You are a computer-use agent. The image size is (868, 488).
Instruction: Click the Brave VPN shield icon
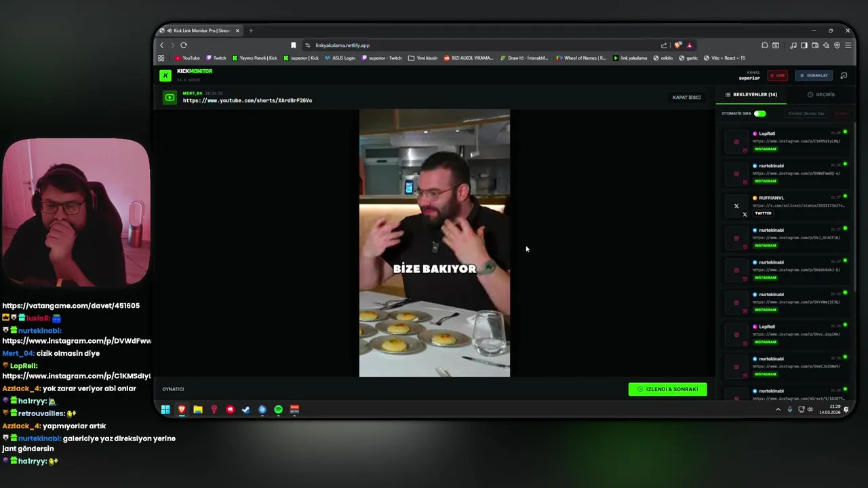click(837, 45)
